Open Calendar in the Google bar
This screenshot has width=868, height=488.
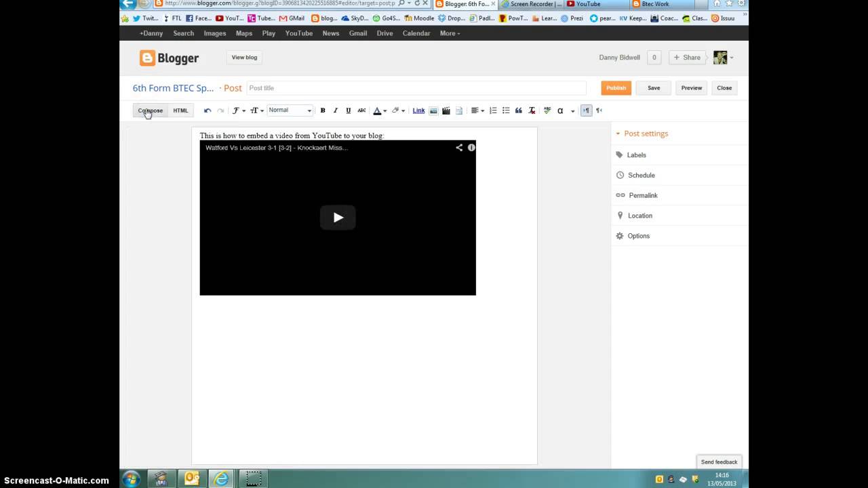tap(416, 33)
